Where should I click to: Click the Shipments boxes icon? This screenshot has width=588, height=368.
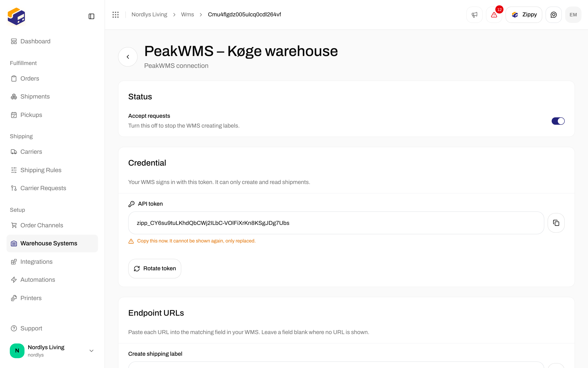coord(14,97)
